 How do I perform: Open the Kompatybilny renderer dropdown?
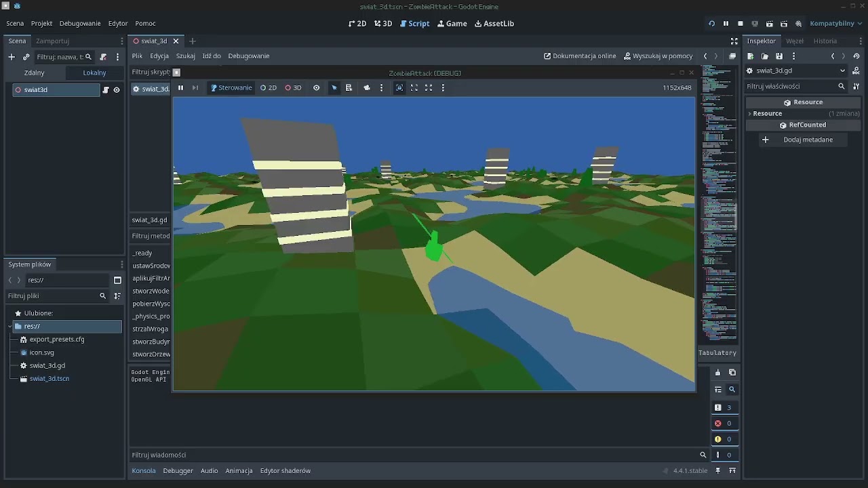835,24
